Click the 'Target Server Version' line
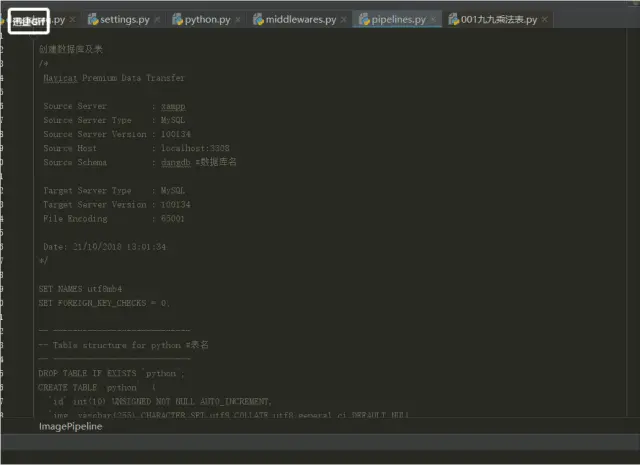This screenshot has height=465, width=640. [x=117, y=205]
